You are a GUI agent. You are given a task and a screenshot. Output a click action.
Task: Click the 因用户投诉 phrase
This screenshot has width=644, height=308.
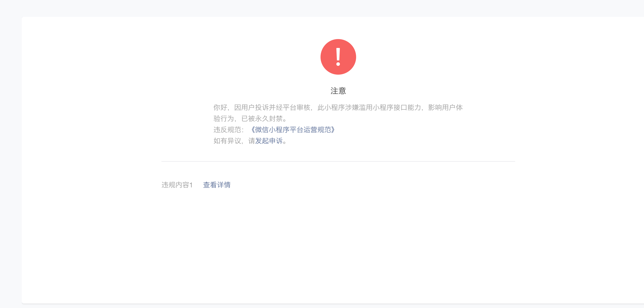click(251, 108)
